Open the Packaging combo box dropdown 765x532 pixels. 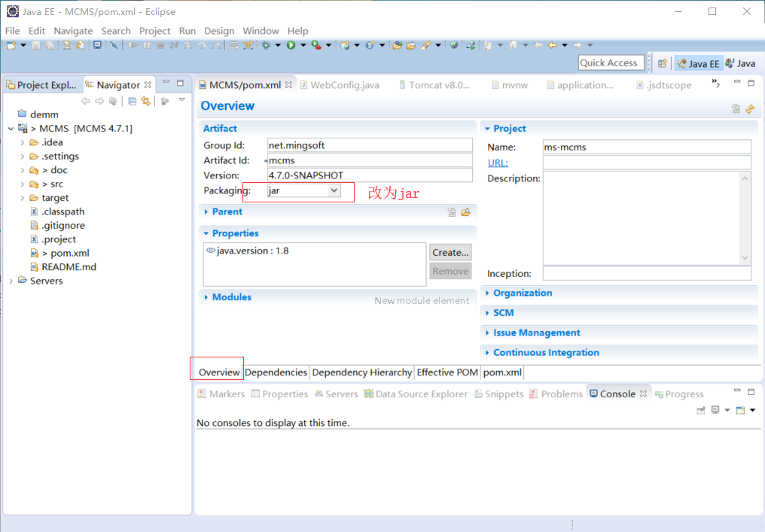pyautogui.click(x=334, y=190)
